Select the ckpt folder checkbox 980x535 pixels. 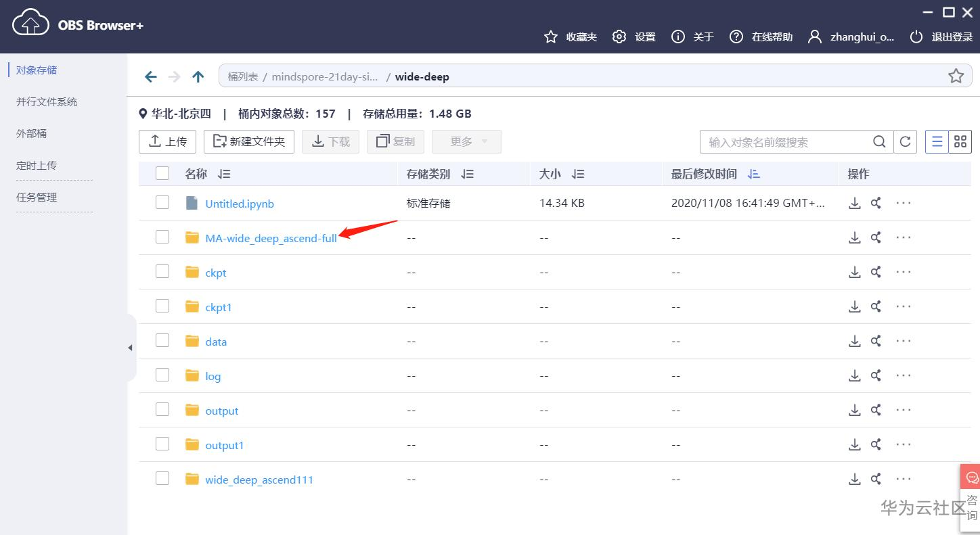162,271
